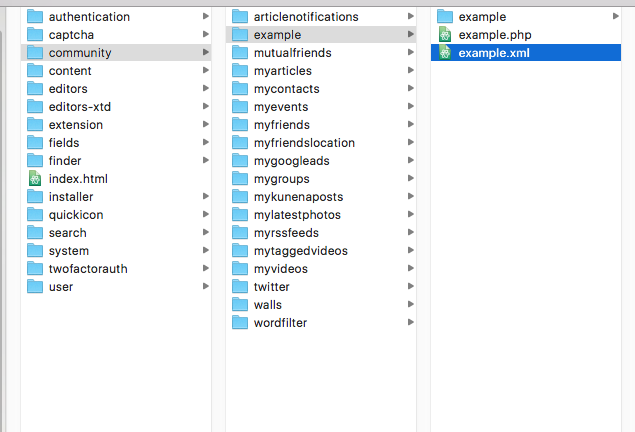Expand the mutualfriends folder arrow

pos(411,52)
